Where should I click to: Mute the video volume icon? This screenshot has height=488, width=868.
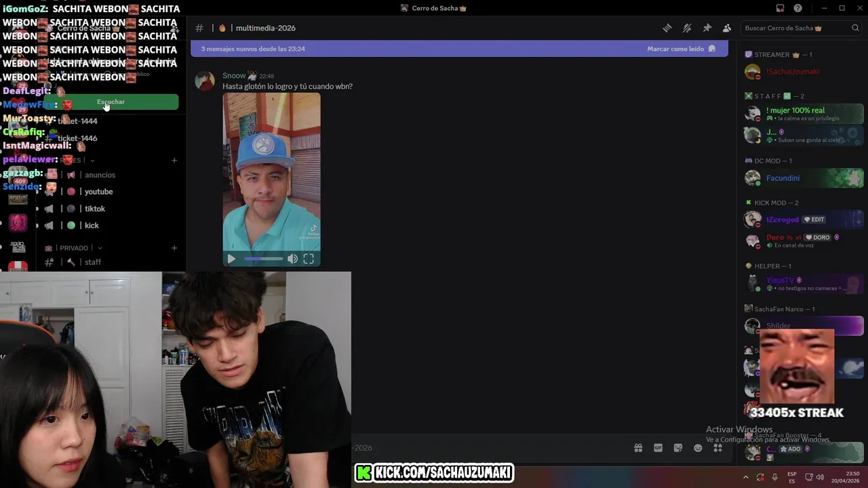[x=292, y=259]
